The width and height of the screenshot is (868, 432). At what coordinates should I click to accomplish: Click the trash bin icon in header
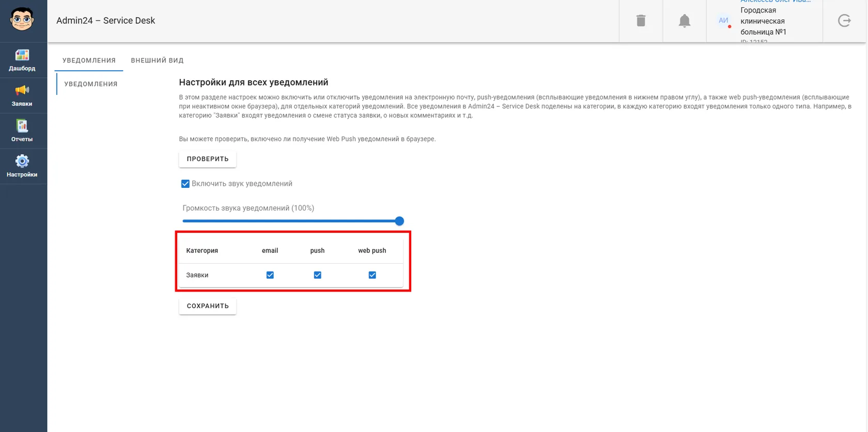pyautogui.click(x=641, y=21)
